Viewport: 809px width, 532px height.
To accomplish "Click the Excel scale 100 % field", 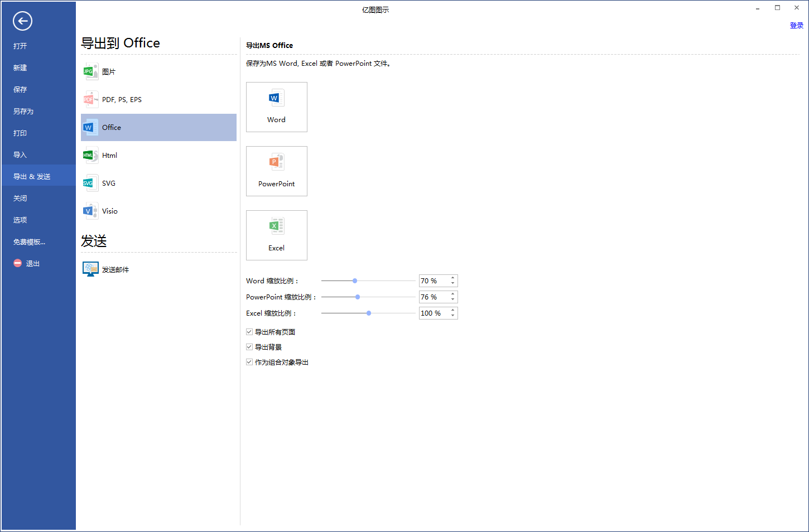I will [x=434, y=313].
